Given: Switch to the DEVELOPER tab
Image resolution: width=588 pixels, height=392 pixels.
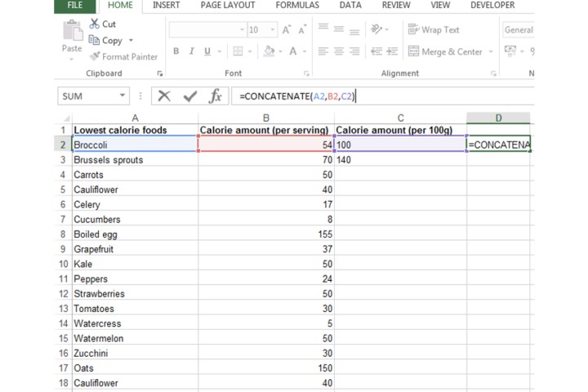Looking at the screenshot, I should [492, 5].
